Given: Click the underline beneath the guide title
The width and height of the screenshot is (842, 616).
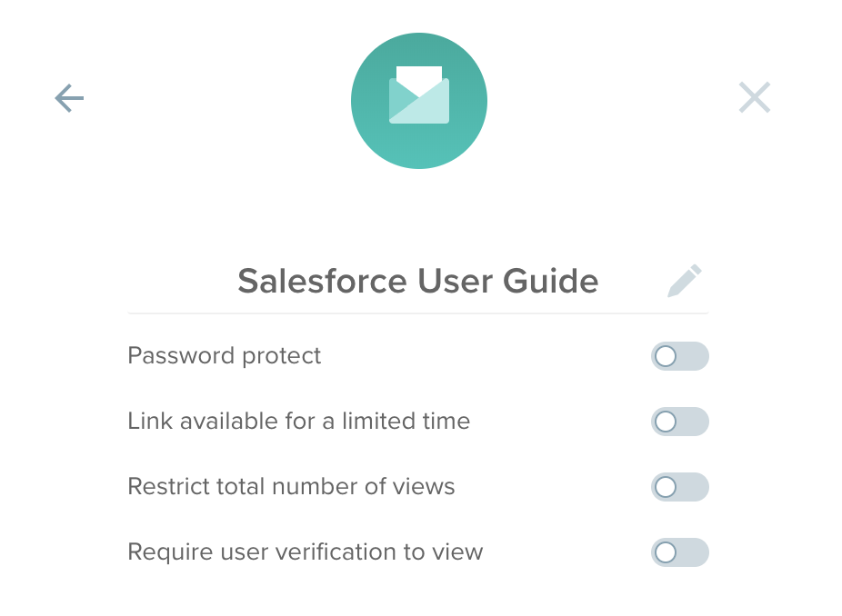Looking at the screenshot, I should pyautogui.click(x=418, y=313).
